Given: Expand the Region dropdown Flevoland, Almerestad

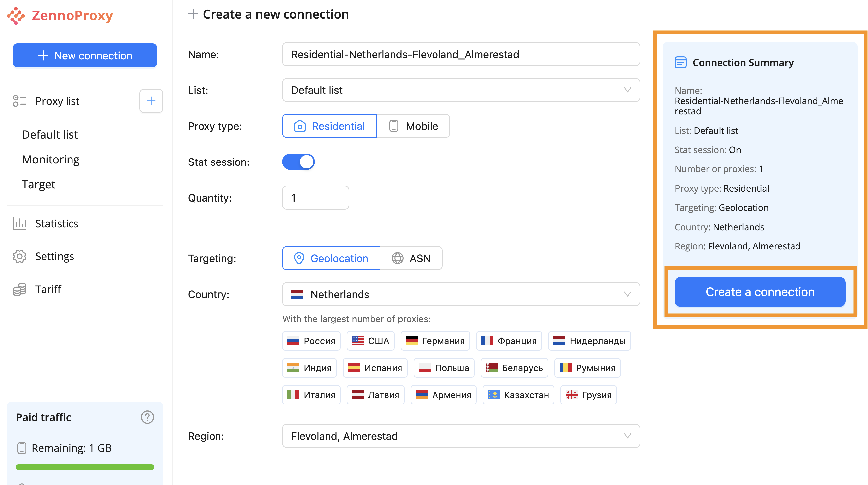Looking at the screenshot, I should coord(461,436).
